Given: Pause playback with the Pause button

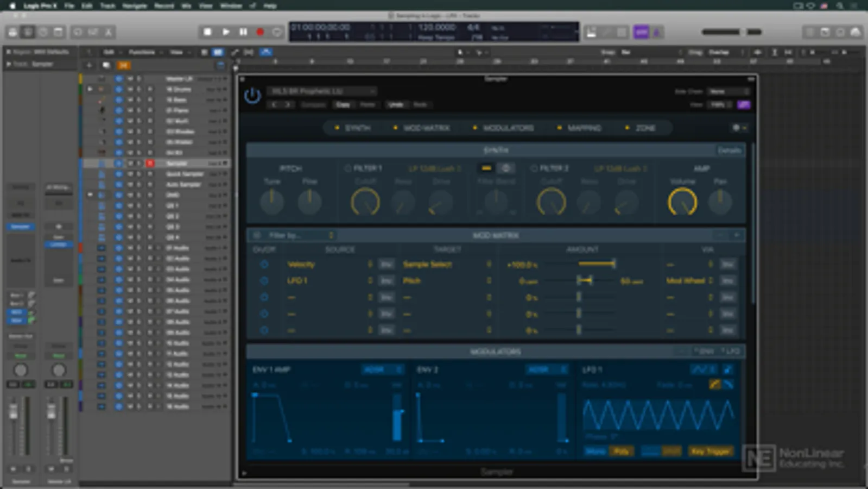Looking at the screenshot, I should tap(243, 32).
